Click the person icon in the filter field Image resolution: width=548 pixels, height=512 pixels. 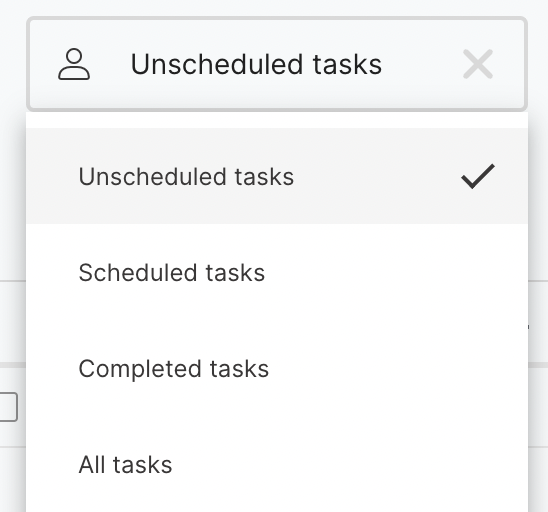coord(74,64)
